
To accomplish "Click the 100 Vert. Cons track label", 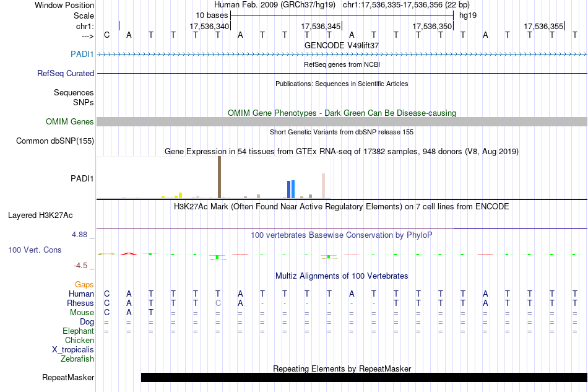I will click(x=35, y=250).
